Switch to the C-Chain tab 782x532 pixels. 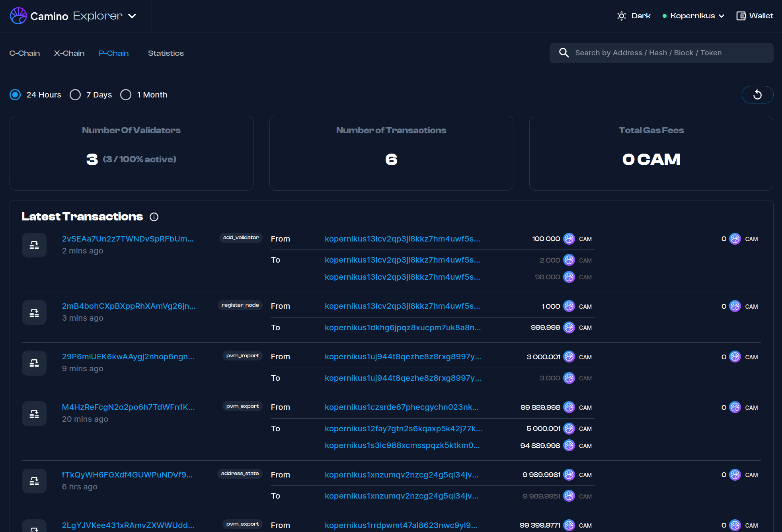[25, 53]
